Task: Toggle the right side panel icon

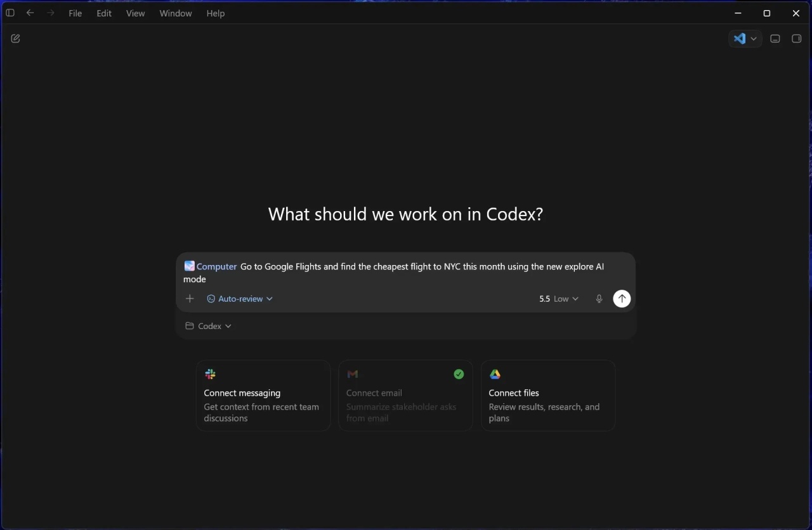Action: tap(797, 39)
